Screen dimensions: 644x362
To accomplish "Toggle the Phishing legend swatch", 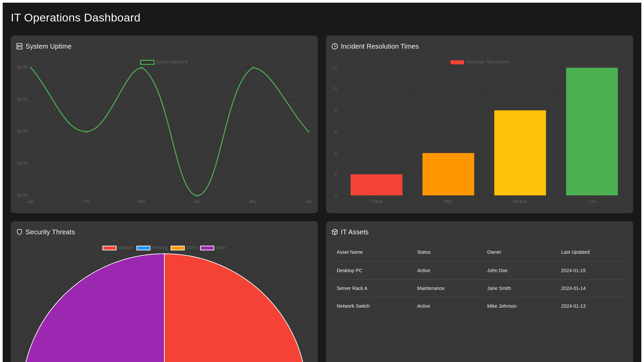I will 144,248.
